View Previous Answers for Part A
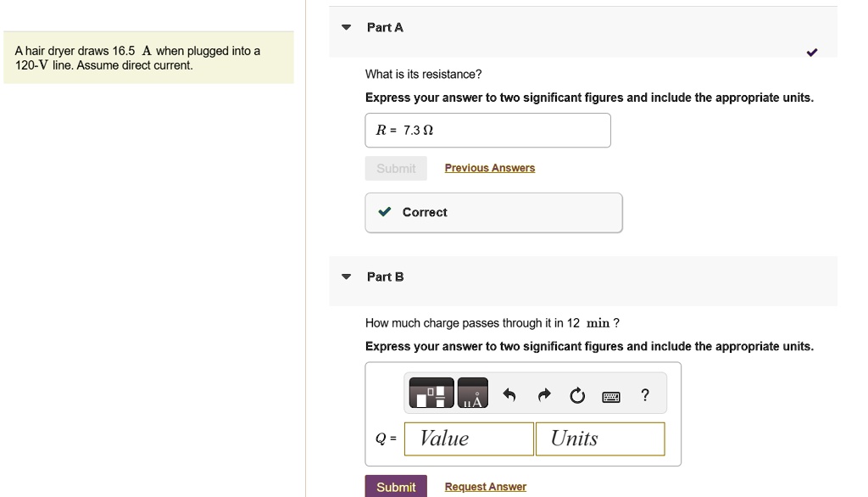868x497 pixels. click(490, 168)
